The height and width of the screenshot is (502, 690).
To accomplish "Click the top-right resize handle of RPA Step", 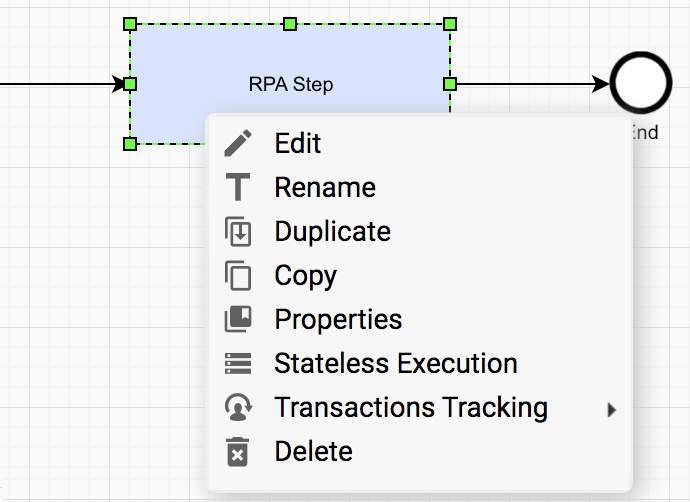I will click(x=450, y=24).
